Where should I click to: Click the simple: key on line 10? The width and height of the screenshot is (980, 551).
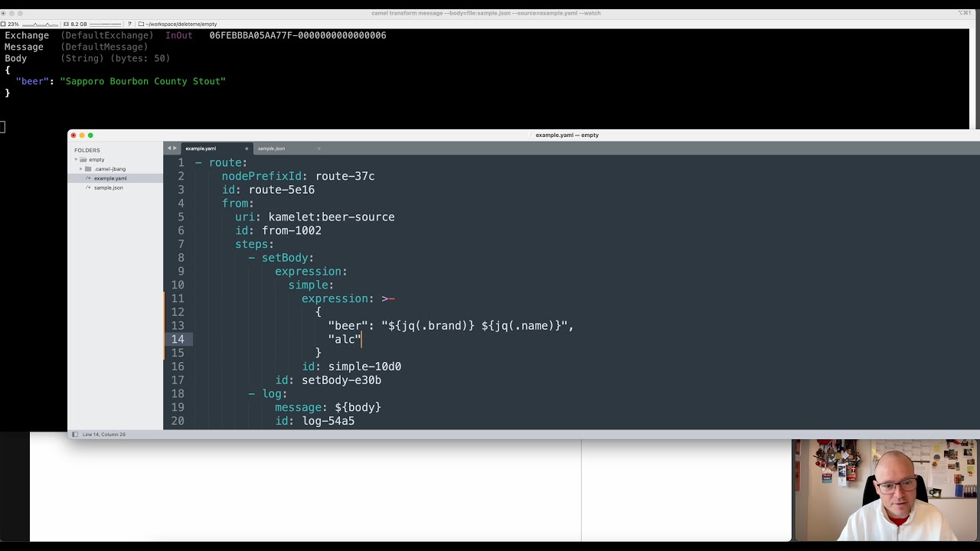[311, 285]
